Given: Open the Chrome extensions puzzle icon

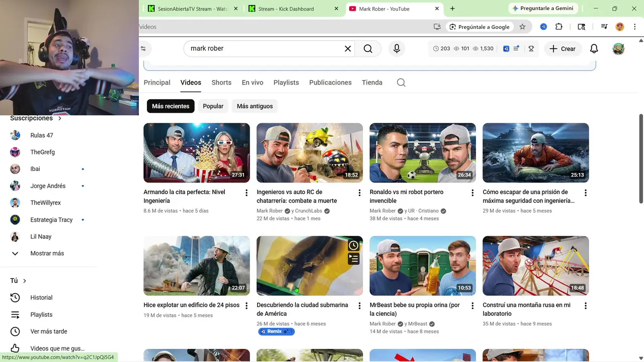Looking at the screenshot, I should tap(559, 27).
